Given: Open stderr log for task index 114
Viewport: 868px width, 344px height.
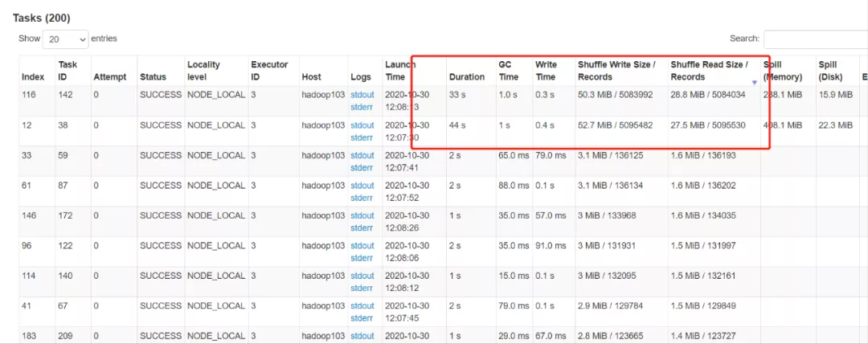Looking at the screenshot, I should (362, 288).
